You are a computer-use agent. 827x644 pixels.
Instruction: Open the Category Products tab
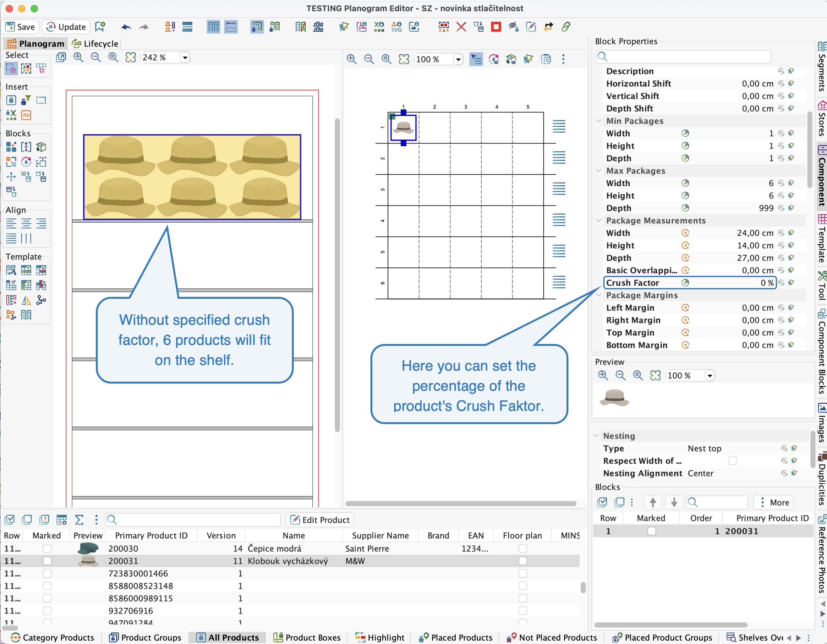pos(52,638)
